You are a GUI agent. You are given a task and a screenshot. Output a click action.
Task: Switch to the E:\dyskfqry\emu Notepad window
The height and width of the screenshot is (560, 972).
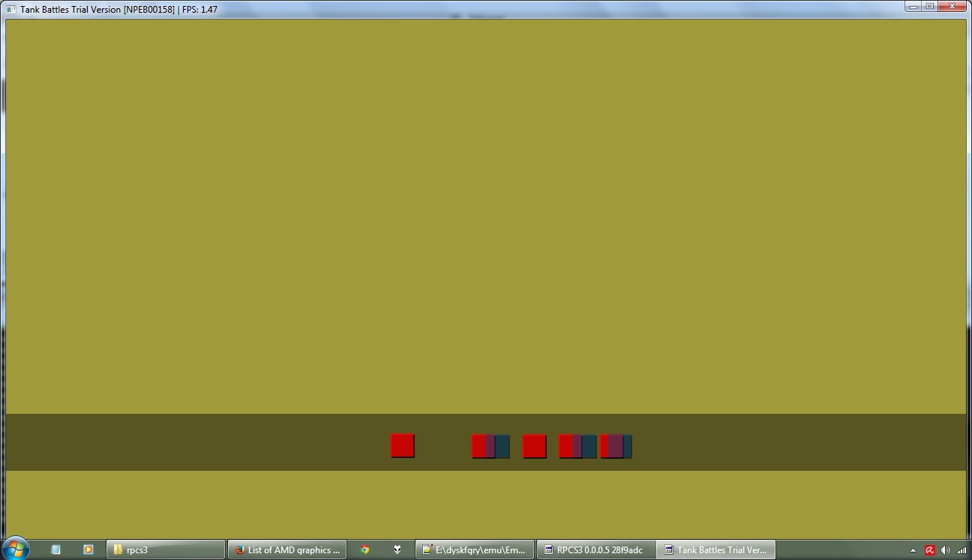click(x=475, y=550)
